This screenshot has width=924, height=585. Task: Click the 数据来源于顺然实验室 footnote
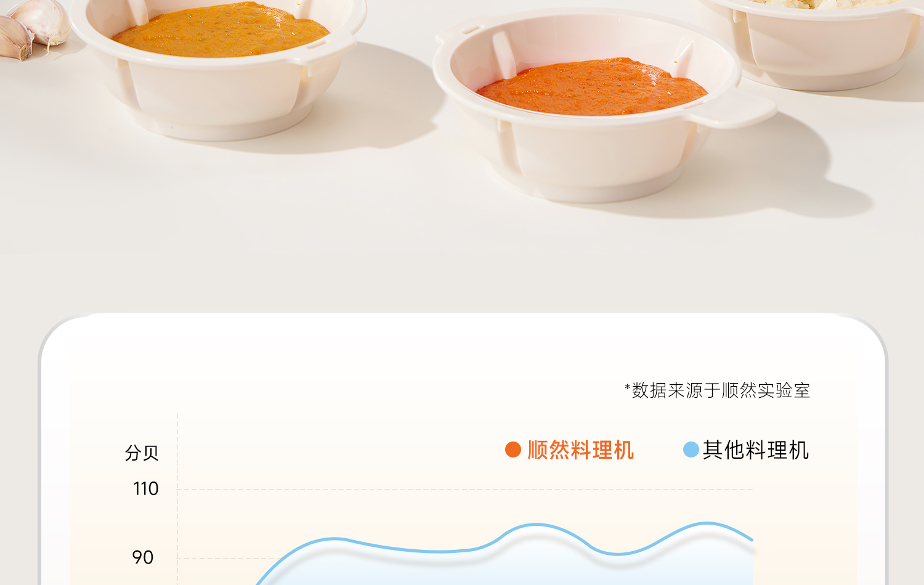[717, 390]
